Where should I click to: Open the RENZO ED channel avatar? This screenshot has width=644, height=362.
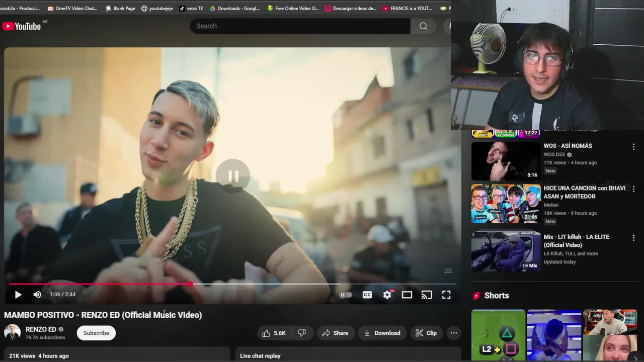point(12,332)
